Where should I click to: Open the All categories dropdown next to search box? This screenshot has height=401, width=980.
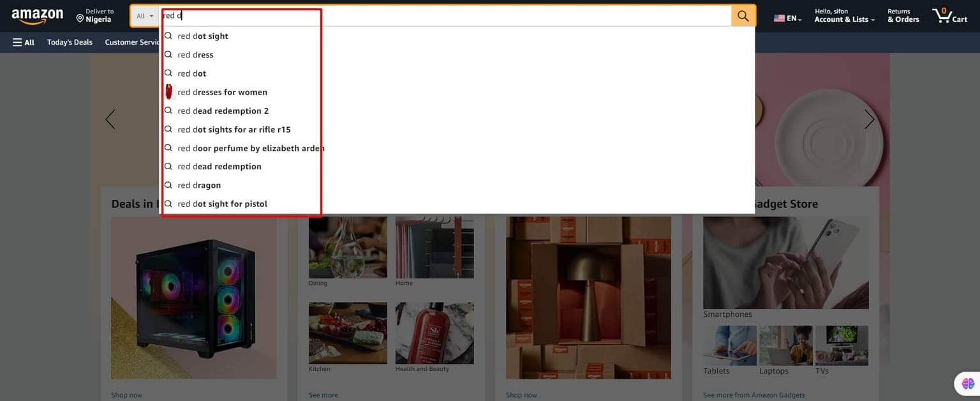[144, 15]
